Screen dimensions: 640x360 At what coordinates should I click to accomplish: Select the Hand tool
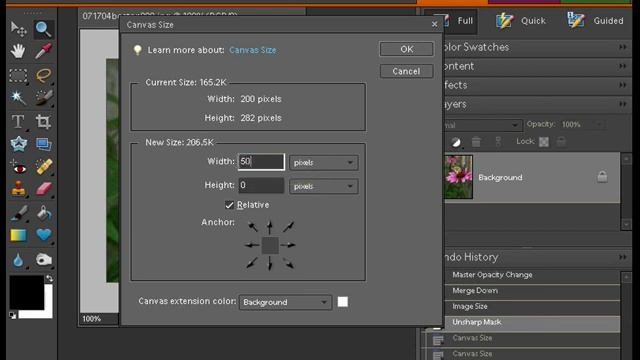coord(18,51)
